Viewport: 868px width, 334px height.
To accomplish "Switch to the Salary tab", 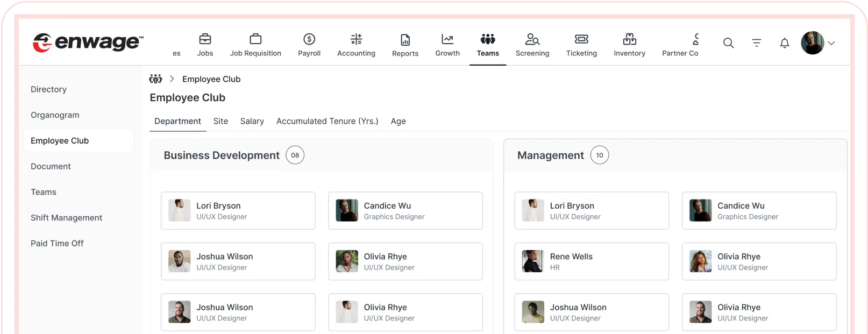I will pos(252,122).
